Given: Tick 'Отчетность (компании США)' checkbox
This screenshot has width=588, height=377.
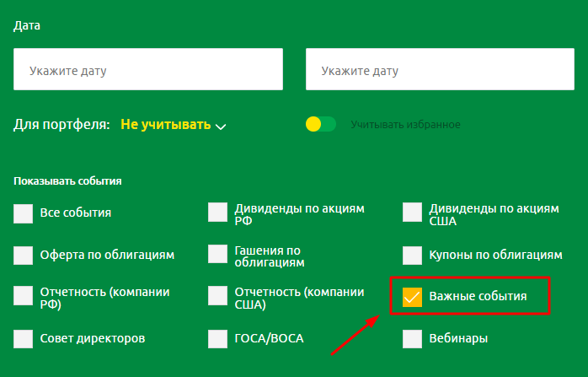Looking at the screenshot, I should tap(218, 296).
